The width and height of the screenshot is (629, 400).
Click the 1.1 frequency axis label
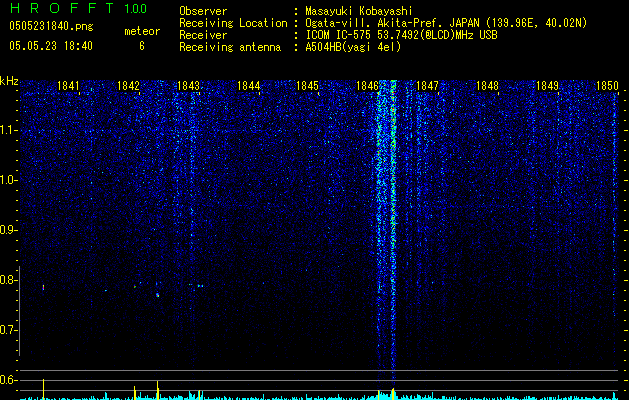click(8, 130)
